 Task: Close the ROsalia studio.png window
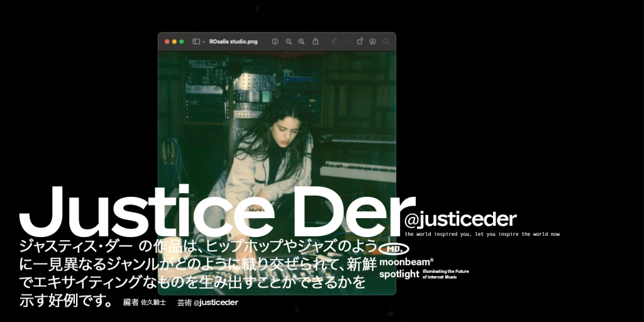click(167, 42)
